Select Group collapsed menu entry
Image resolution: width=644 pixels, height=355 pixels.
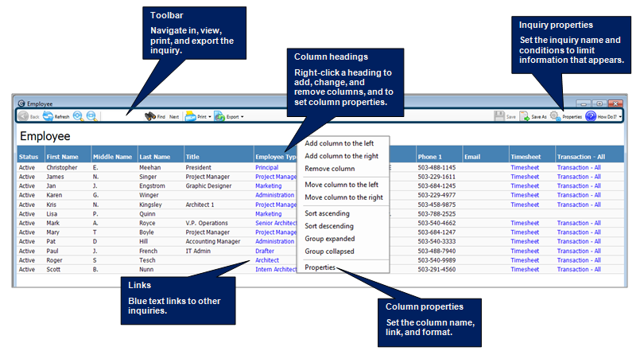(329, 252)
